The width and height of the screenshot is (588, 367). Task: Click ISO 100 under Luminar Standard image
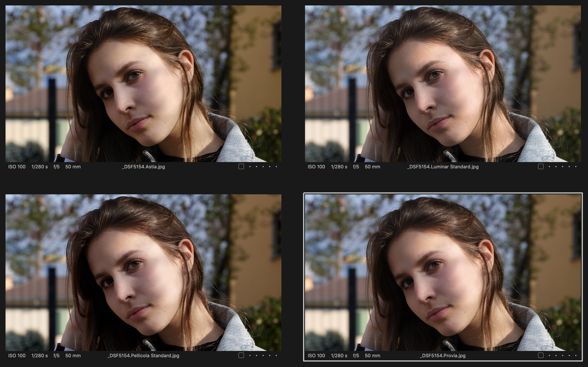[317, 167]
